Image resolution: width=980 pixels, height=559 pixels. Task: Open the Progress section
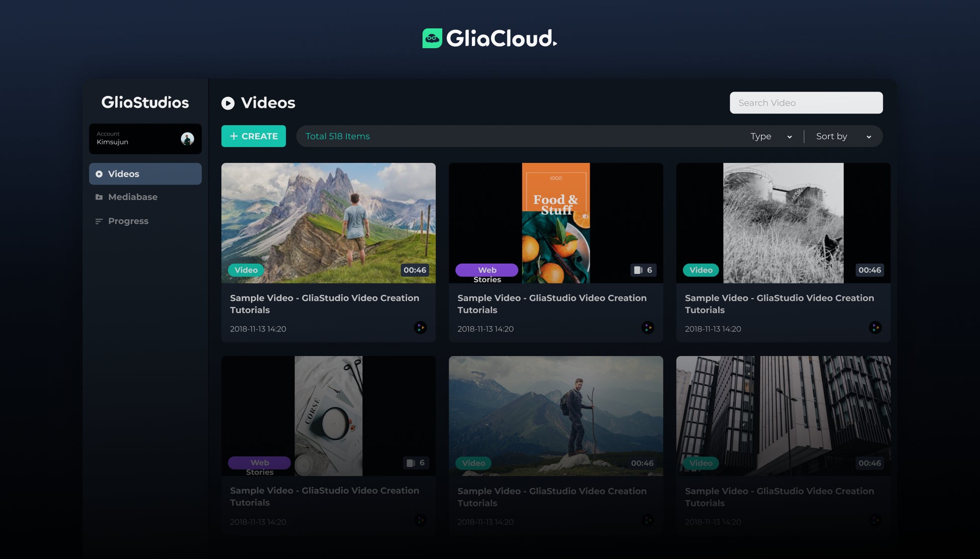(128, 221)
